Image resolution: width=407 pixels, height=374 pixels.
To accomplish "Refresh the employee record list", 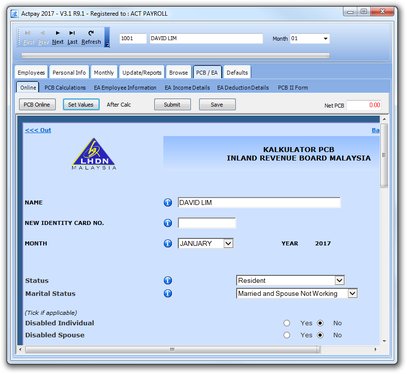I will 91,37.
